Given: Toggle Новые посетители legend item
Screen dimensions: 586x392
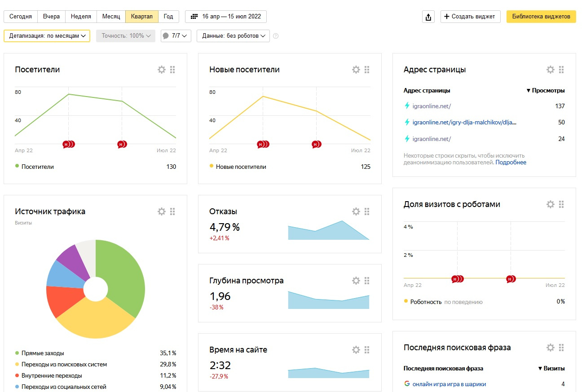Looking at the screenshot, I should click(x=241, y=167).
